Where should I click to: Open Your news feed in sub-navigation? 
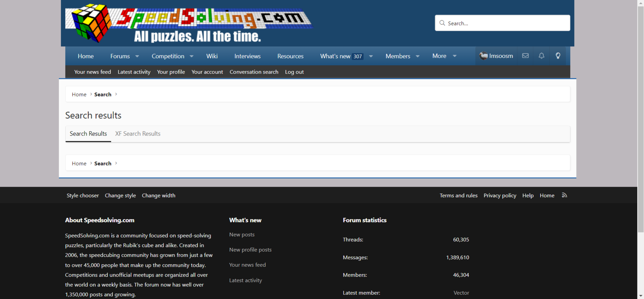coord(93,72)
